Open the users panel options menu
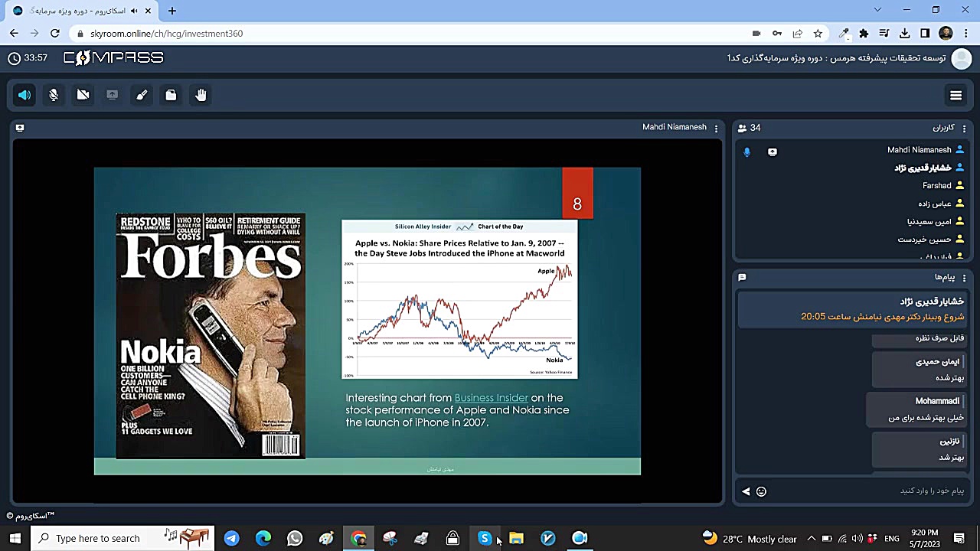The image size is (980, 551). [x=964, y=128]
